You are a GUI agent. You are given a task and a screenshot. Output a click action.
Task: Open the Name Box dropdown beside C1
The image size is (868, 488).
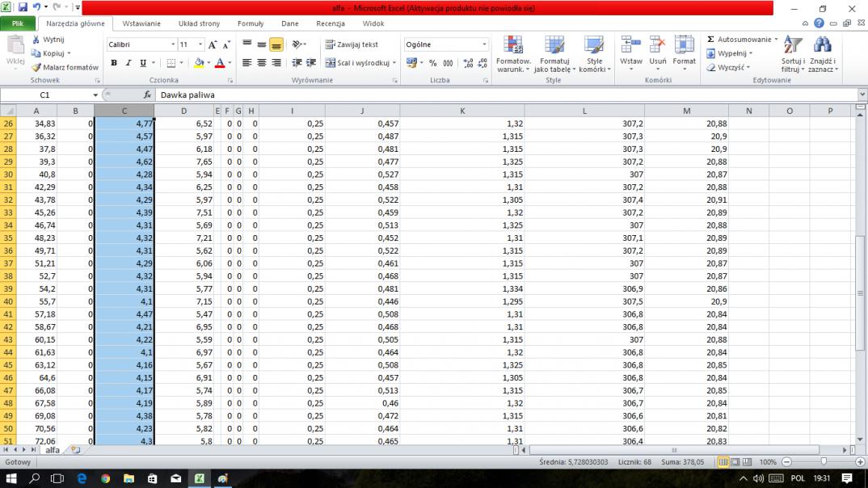click(x=95, y=95)
